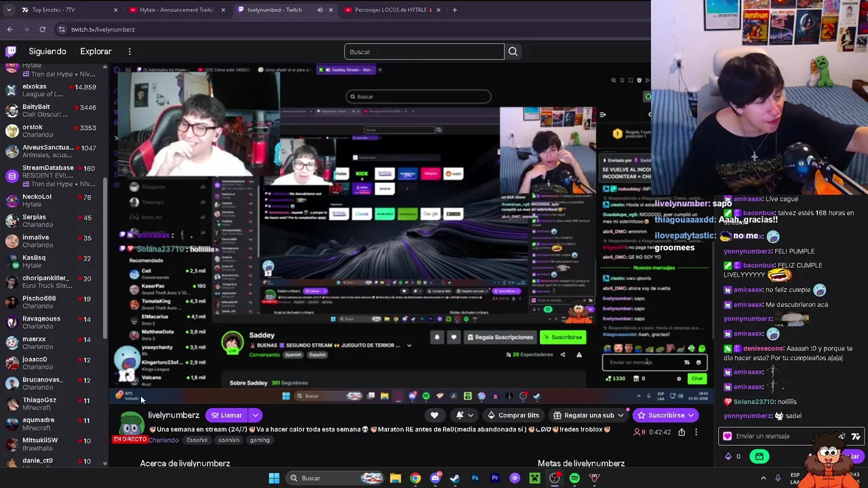Open File Explorer from the taskbar
The height and width of the screenshot is (488, 868).
[395, 478]
